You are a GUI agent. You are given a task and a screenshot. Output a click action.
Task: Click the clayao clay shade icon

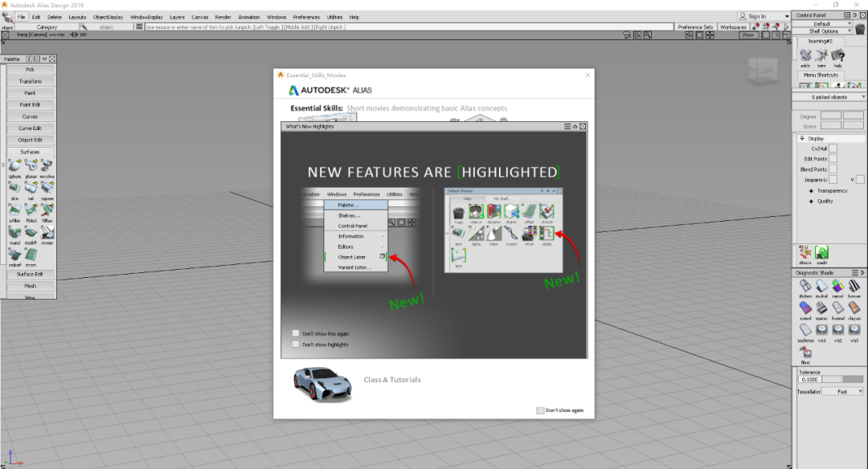[854, 308]
